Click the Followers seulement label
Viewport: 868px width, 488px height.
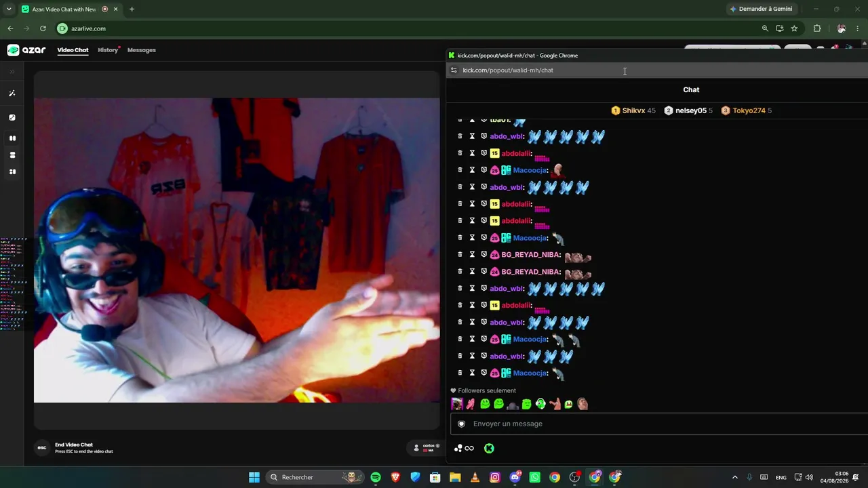[x=487, y=391]
